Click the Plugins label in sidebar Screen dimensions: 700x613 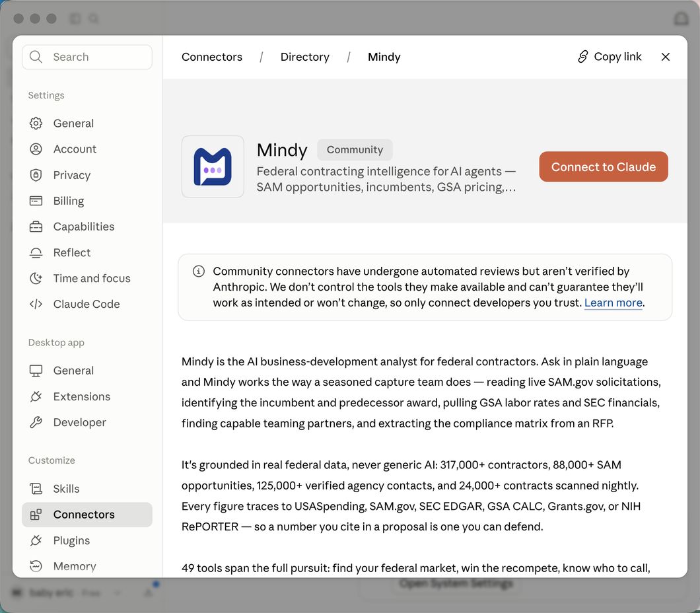pos(71,541)
